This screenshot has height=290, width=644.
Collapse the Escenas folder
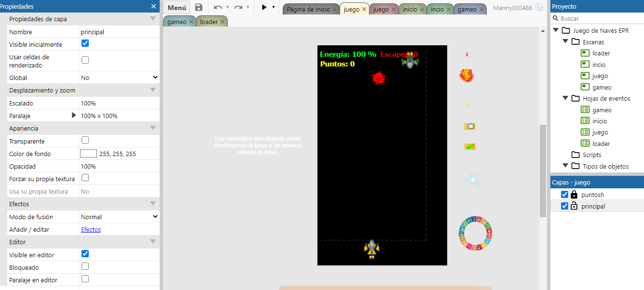565,42
